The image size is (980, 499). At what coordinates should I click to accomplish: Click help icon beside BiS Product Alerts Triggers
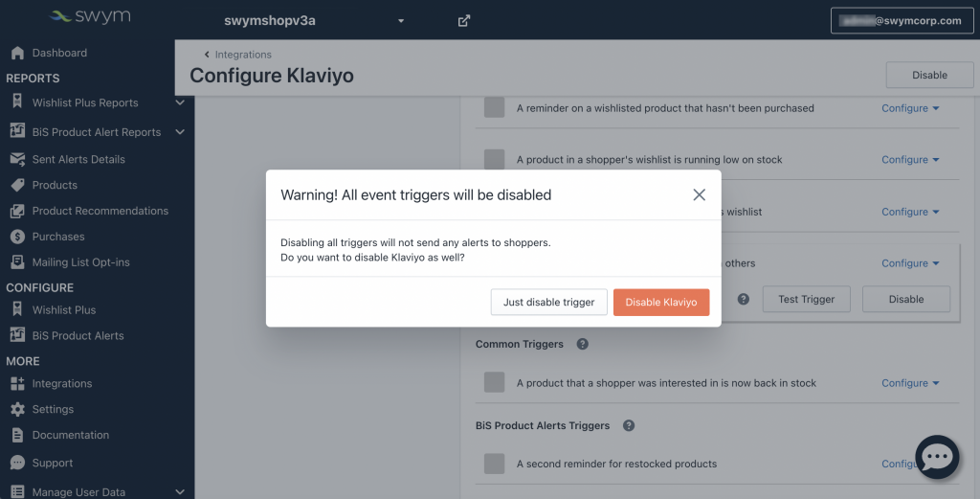tap(629, 425)
